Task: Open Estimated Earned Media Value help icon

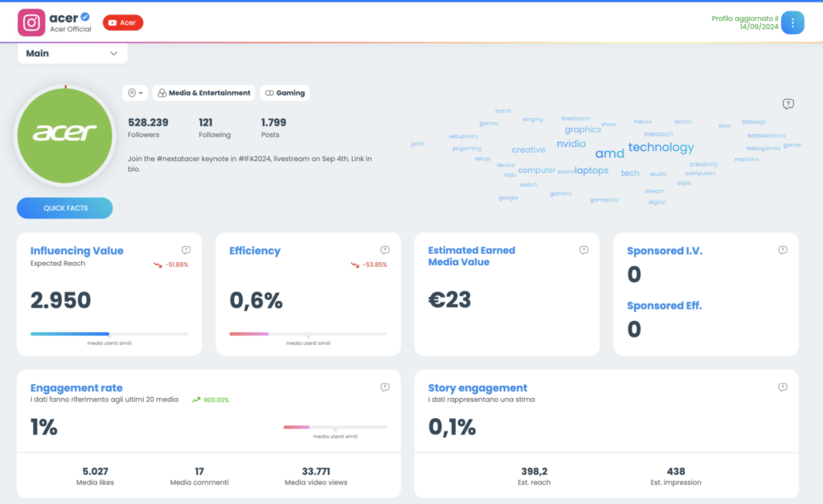Action: pos(583,250)
